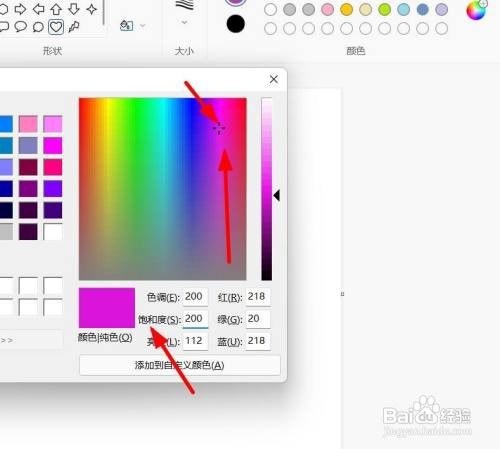
Task: Pick light blue in the ribbon palette
Action: [x=403, y=9]
